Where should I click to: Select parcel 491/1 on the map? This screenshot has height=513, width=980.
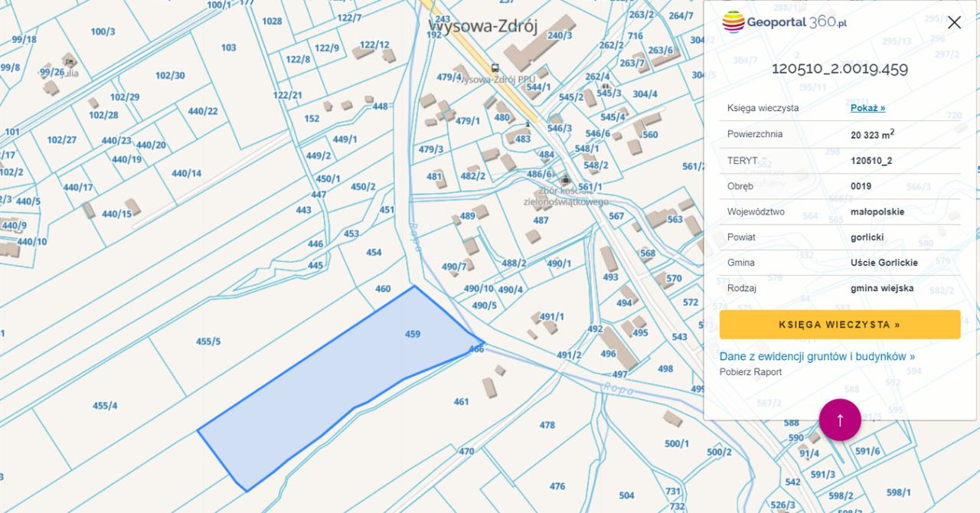point(552,316)
